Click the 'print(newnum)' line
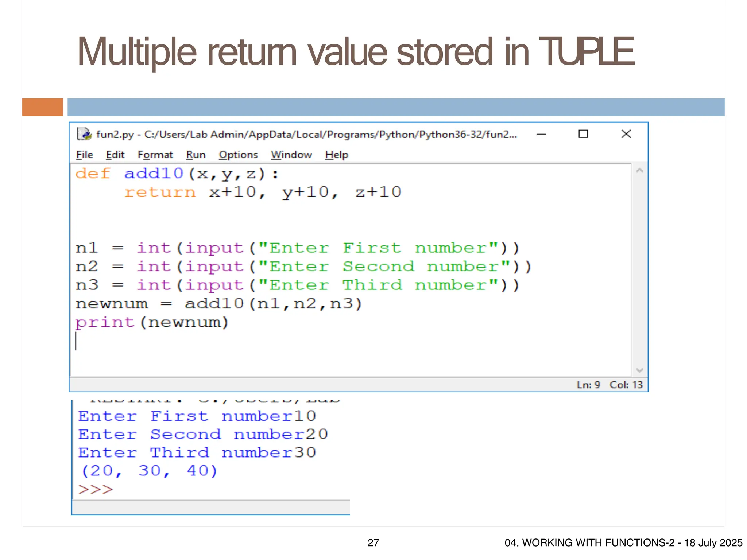747x560 pixels. (x=152, y=322)
